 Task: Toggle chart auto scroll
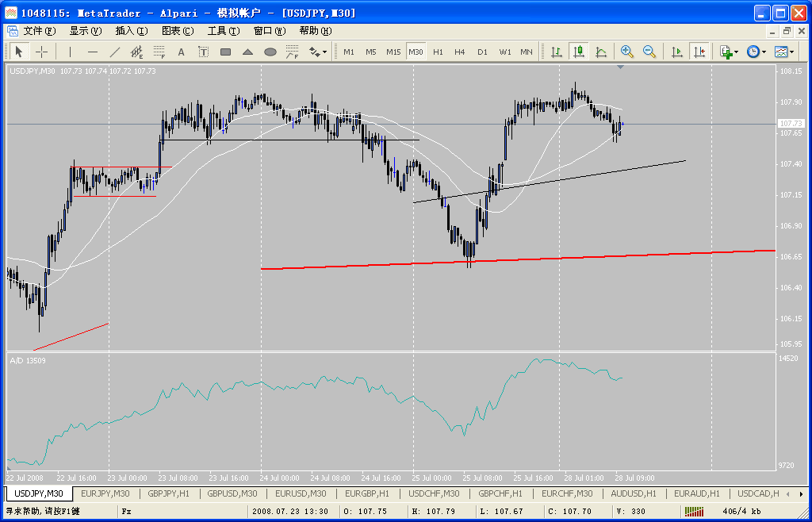tap(677, 52)
